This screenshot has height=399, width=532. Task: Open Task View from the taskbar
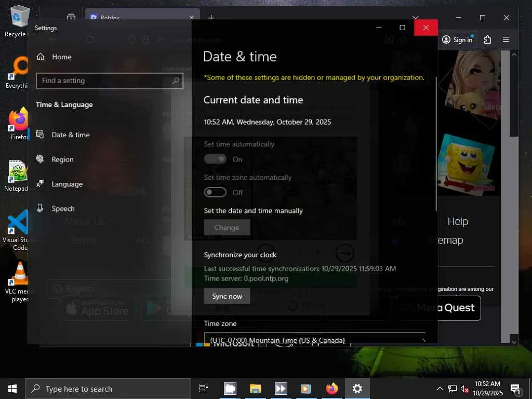pos(204,389)
